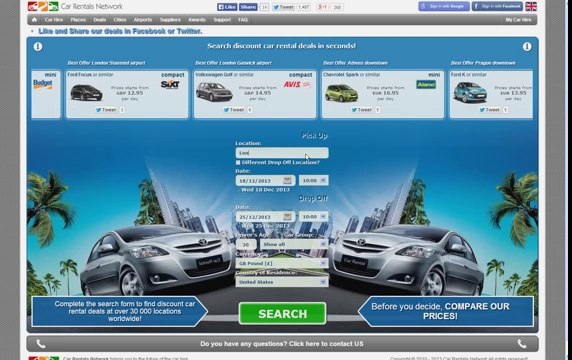Open the Ford K car thumbnail
The width and height of the screenshot is (572, 360).
470,92
